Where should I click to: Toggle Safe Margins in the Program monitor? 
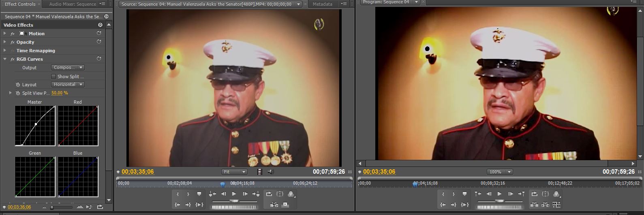click(x=545, y=194)
